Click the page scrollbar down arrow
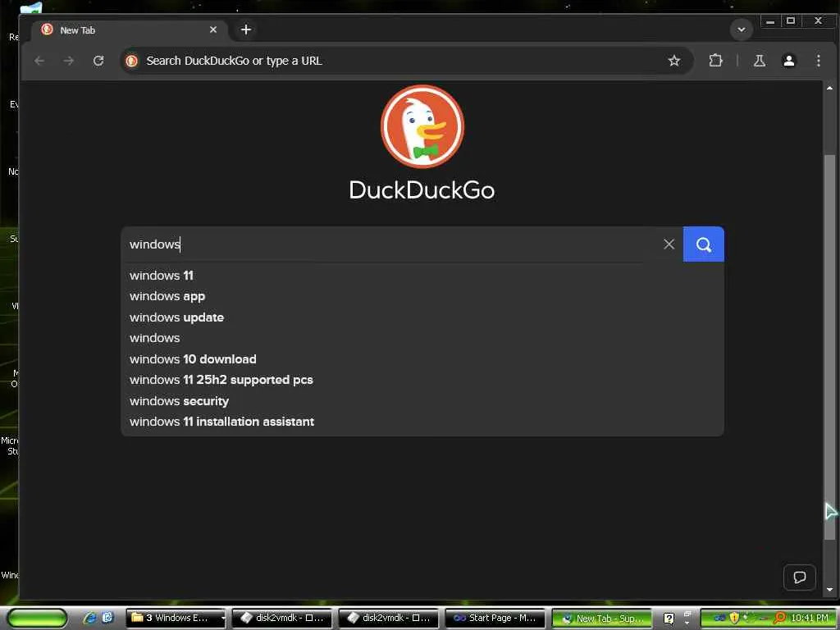Image resolution: width=840 pixels, height=630 pixels. point(829,589)
